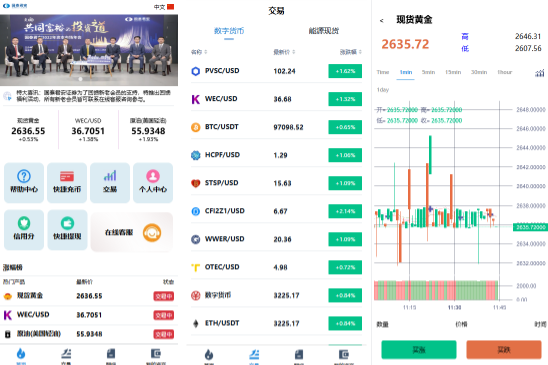Image resolution: width=548 pixels, height=365 pixels.
Task: Tap the +1.62% button on PVSC/USD row
Action: [345, 71]
